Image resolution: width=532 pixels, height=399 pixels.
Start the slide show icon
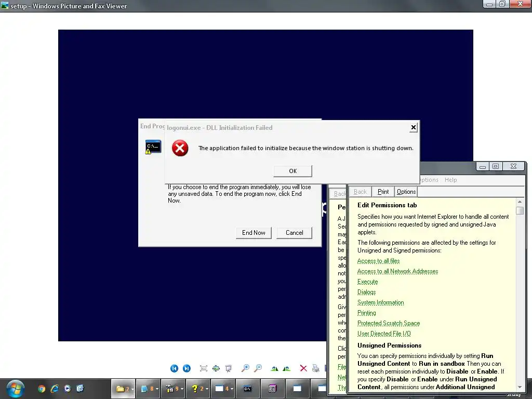229,368
